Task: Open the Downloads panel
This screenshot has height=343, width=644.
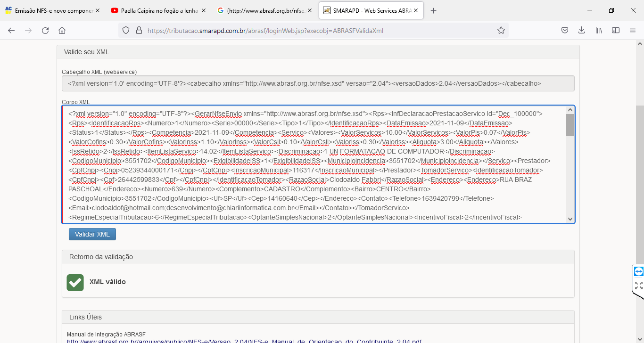Action: [581, 30]
